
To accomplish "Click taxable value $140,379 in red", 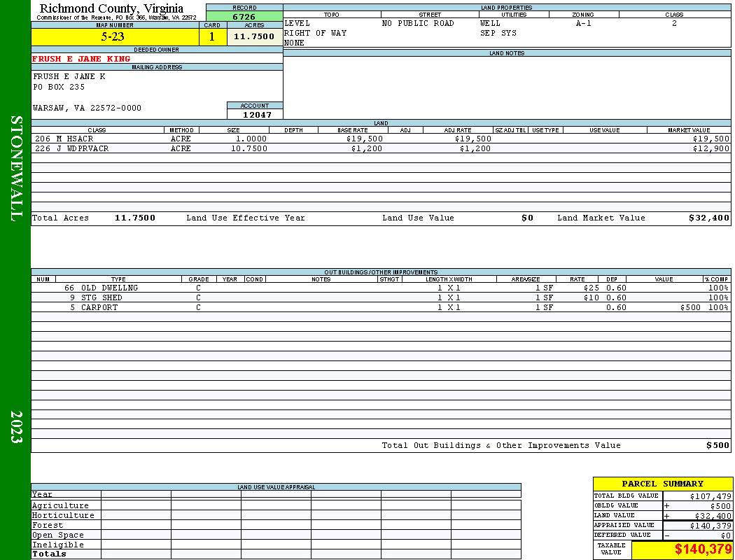I will 703,549.
